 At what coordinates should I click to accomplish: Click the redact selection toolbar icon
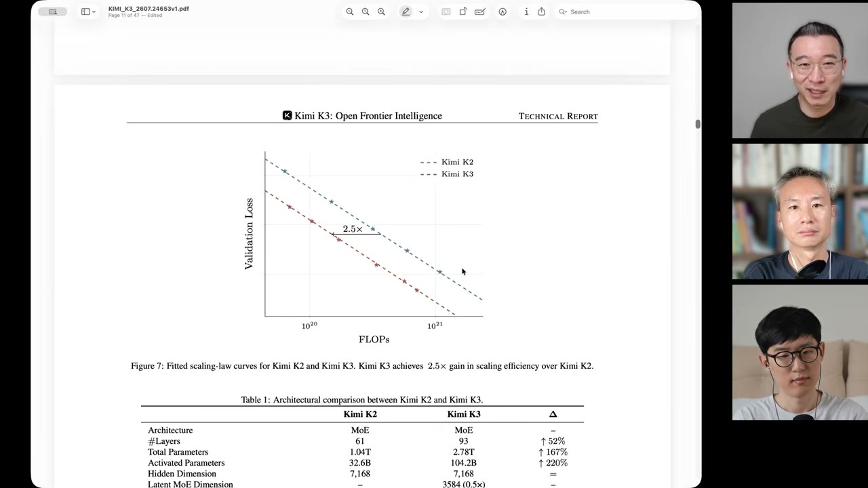tap(446, 12)
